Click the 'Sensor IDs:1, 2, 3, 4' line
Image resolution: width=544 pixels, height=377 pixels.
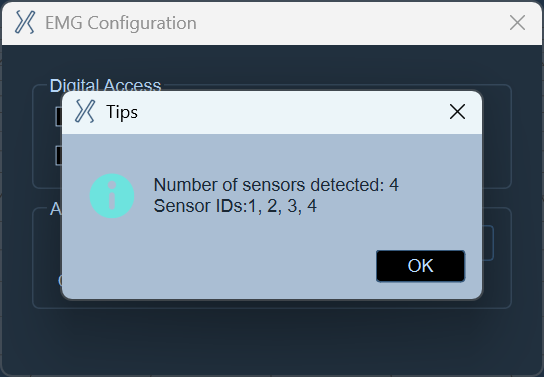(x=235, y=206)
